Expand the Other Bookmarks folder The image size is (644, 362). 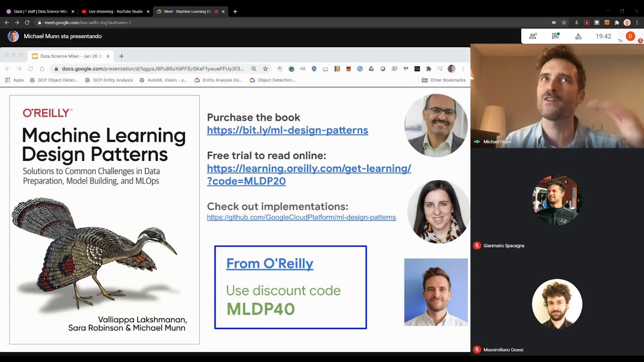coord(444,80)
